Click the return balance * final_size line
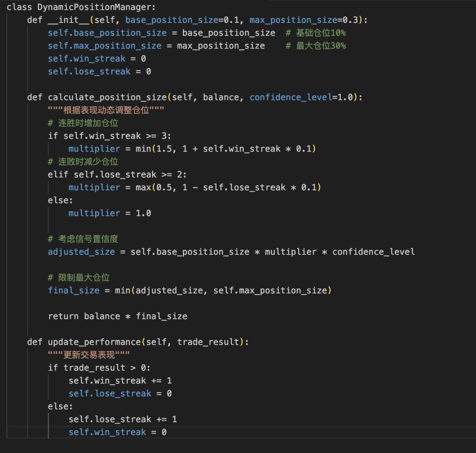The width and height of the screenshot is (476, 453). pyautogui.click(x=118, y=316)
